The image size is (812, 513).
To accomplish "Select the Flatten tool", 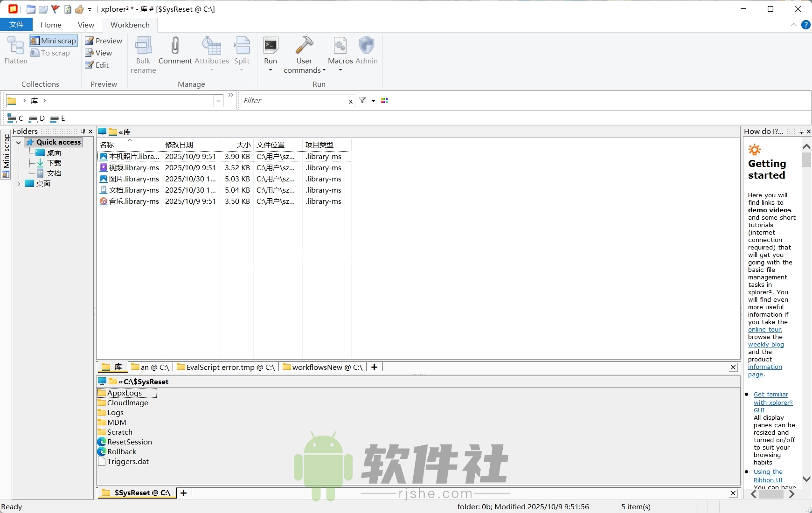I will 15,51.
